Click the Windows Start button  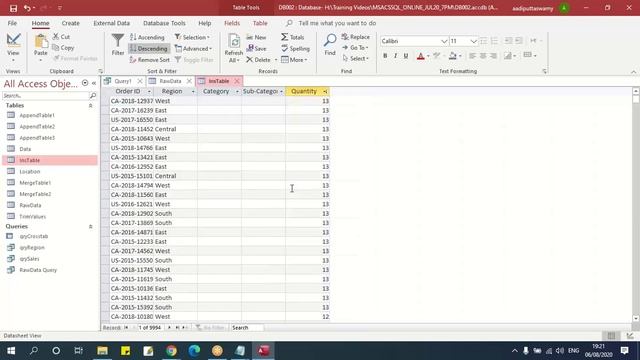click(x=11, y=351)
